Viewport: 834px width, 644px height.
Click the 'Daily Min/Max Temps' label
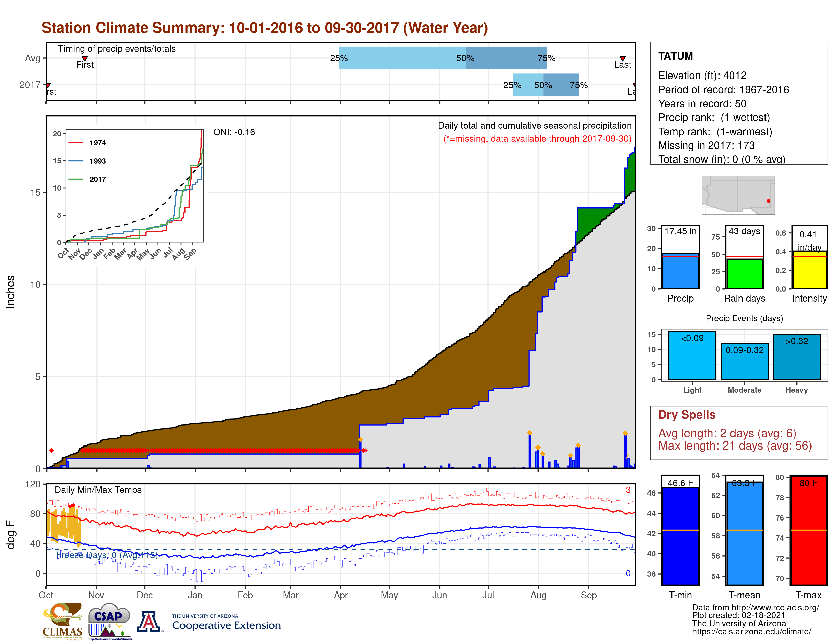click(x=98, y=490)
